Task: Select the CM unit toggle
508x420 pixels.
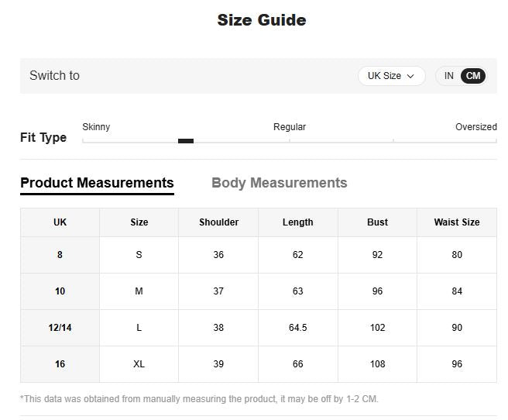Action: tap(473, 76)
